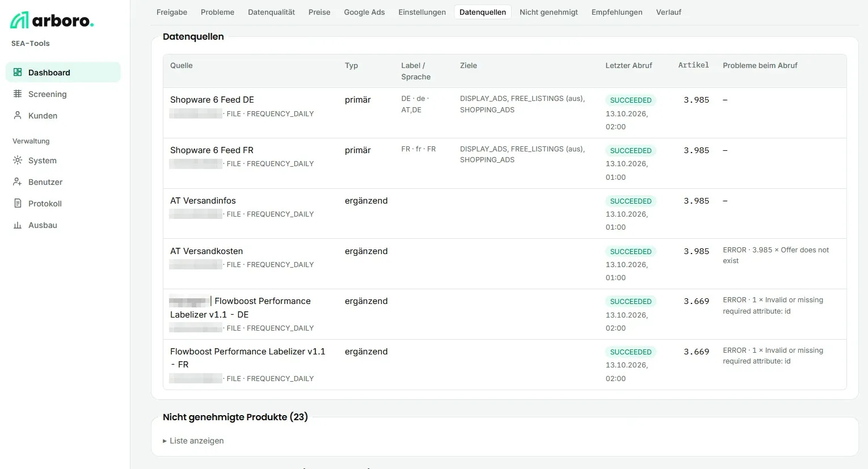
Task: Open Benutzer in the sidebar
Action: pyautogui.click(x=63, y=181)
